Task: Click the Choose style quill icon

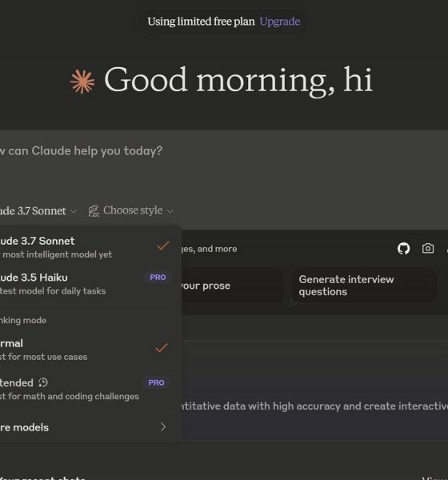Action: pyautogui.click(x=94, y=211)
